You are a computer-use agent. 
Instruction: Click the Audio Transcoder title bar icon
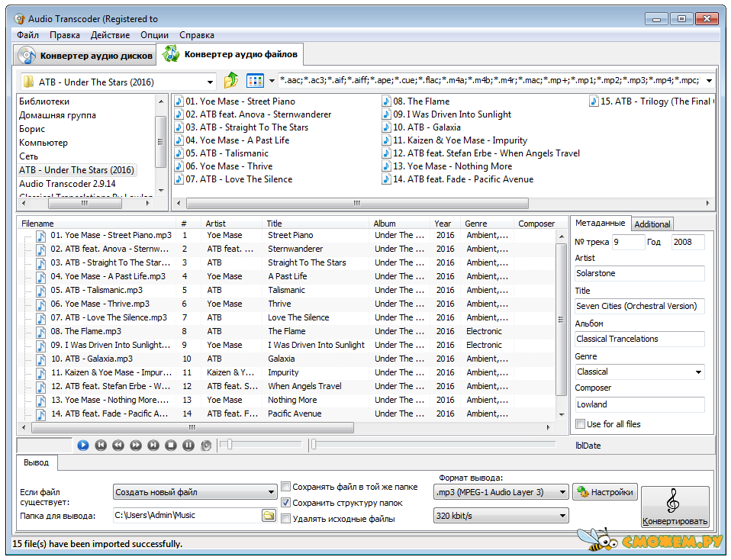pos(19,18)
